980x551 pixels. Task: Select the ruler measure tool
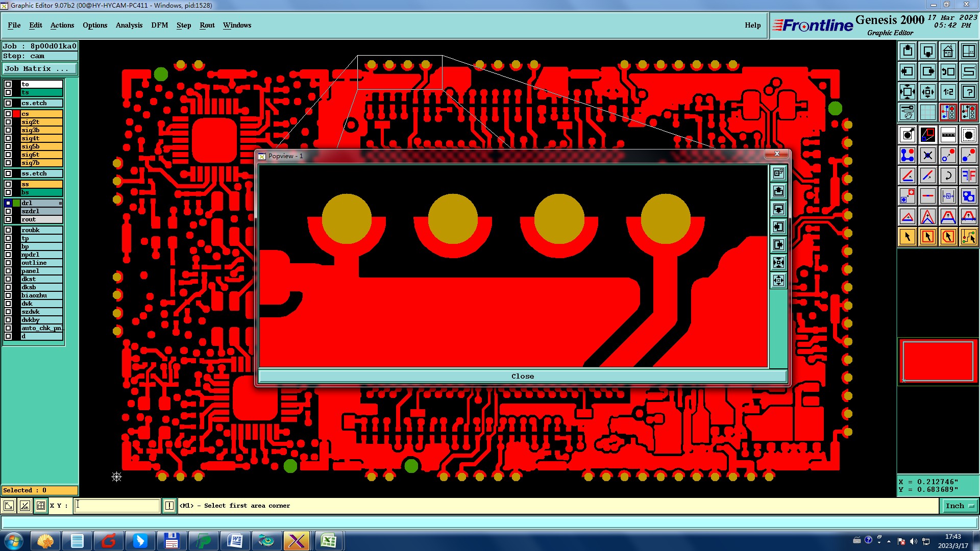coord(948,135)
